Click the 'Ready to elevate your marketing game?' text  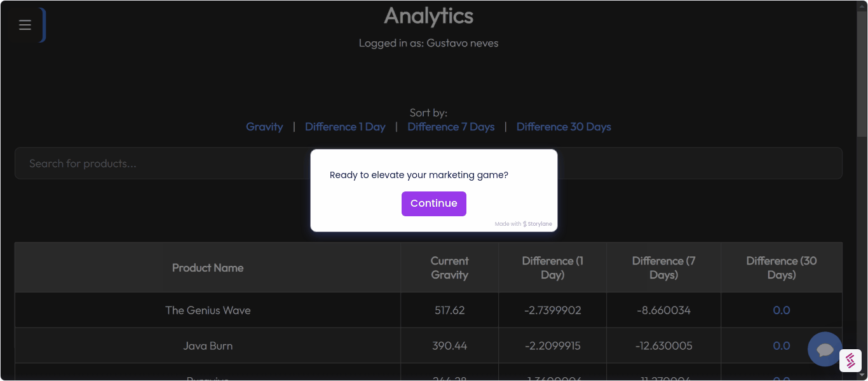tap(419, 175)
